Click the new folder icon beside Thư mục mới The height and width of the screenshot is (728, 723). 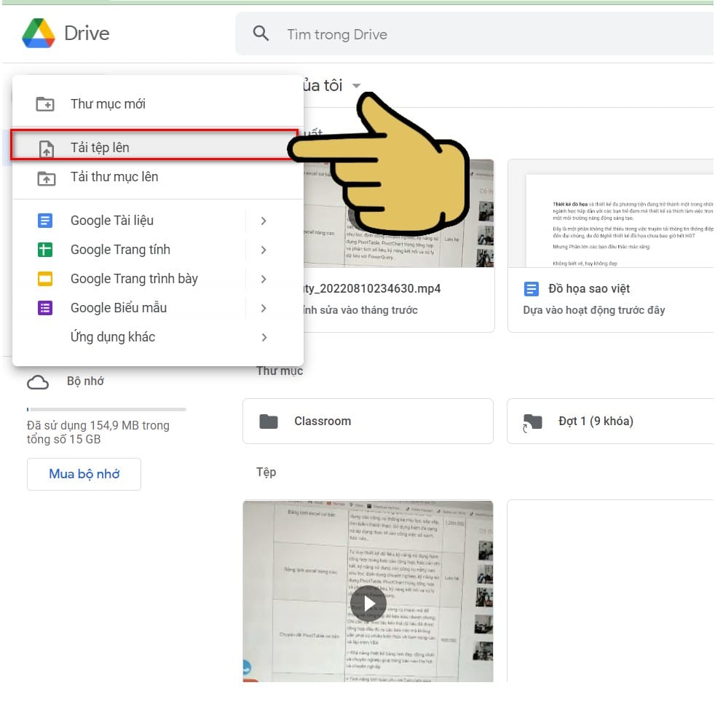click(45, 104)
